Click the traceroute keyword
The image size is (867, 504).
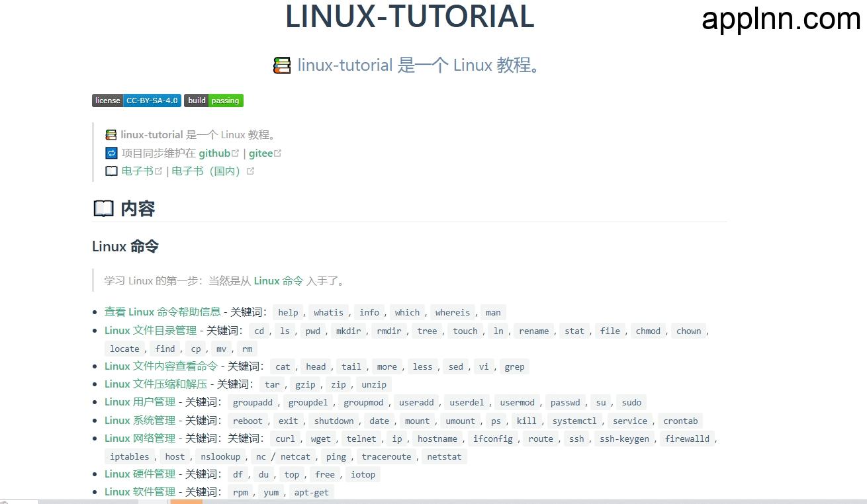(x=387, y=456)
